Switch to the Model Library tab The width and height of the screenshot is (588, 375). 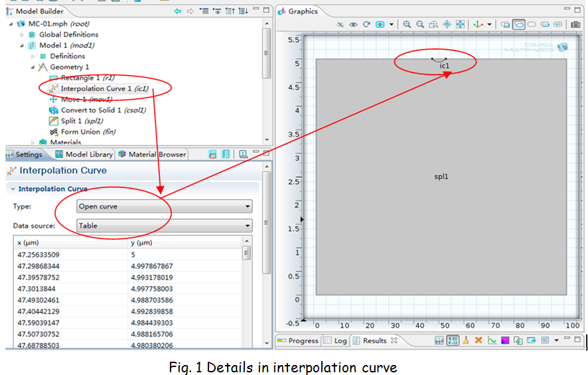pyautogui.click(x=84, y=155)
